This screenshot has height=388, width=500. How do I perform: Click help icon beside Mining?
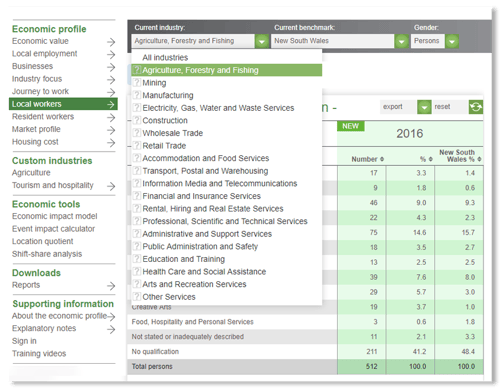pos(137,82)
